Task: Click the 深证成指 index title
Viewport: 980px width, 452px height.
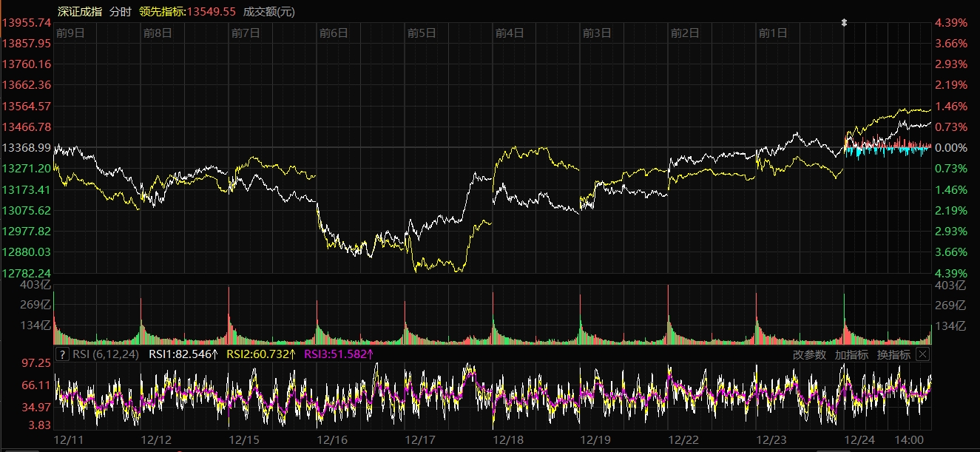Action: pyautogui.click(x=80, y=11)
